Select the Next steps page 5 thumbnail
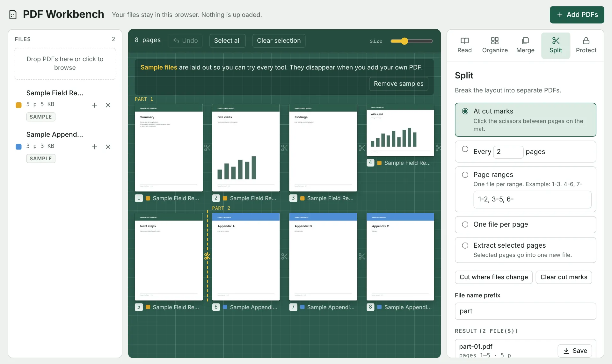Screen dimensions: 612x364 pos(169,257)
